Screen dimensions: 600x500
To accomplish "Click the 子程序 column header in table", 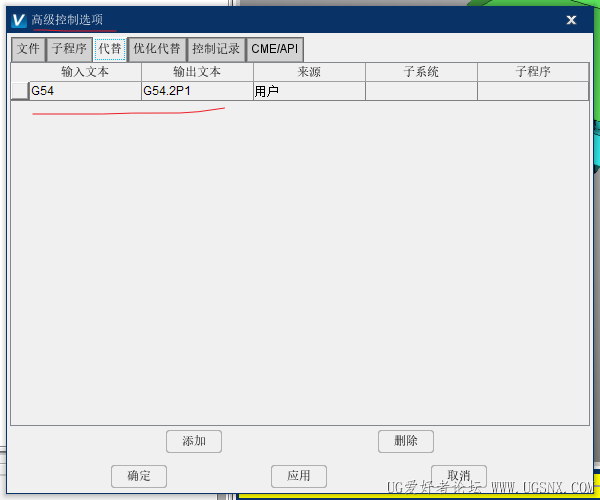I will (533, 72).
